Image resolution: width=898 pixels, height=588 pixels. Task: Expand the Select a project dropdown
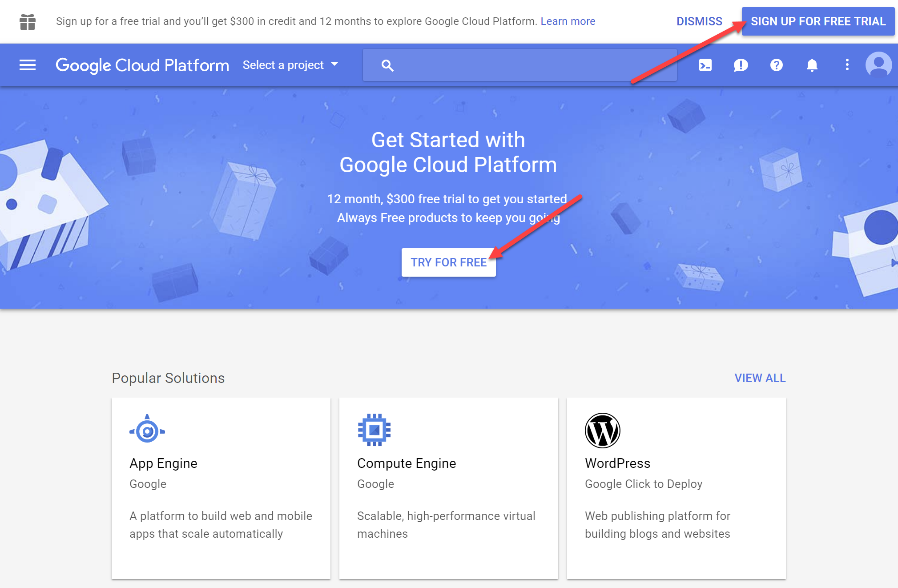291,65
